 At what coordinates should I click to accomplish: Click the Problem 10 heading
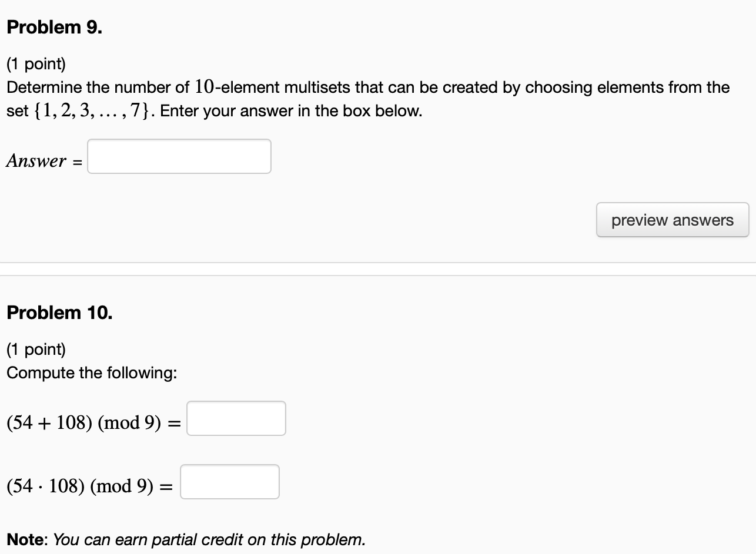(58, 313)
